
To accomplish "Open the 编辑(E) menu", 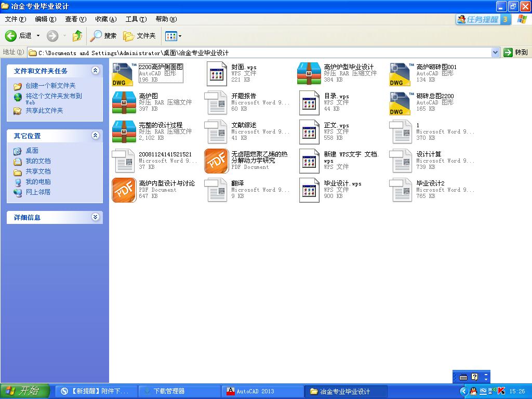I will pos(46,19).
